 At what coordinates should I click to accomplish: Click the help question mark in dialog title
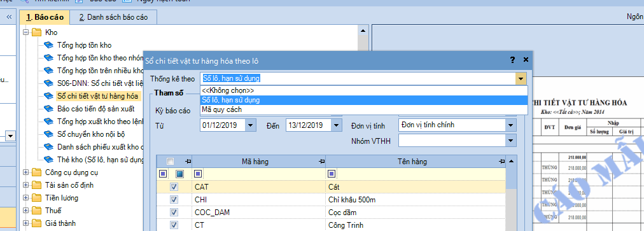pyautogui.click(x=512, y=60)
